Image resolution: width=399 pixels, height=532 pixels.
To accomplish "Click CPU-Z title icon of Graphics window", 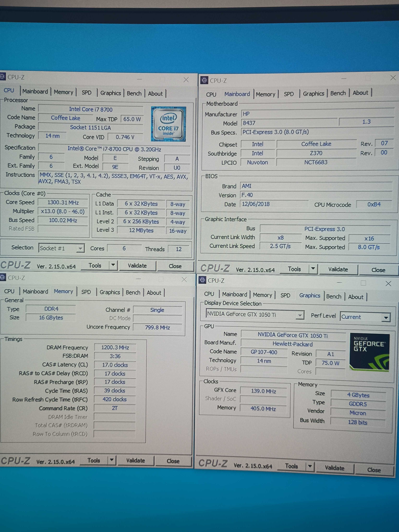I will (x=202, y=280).
